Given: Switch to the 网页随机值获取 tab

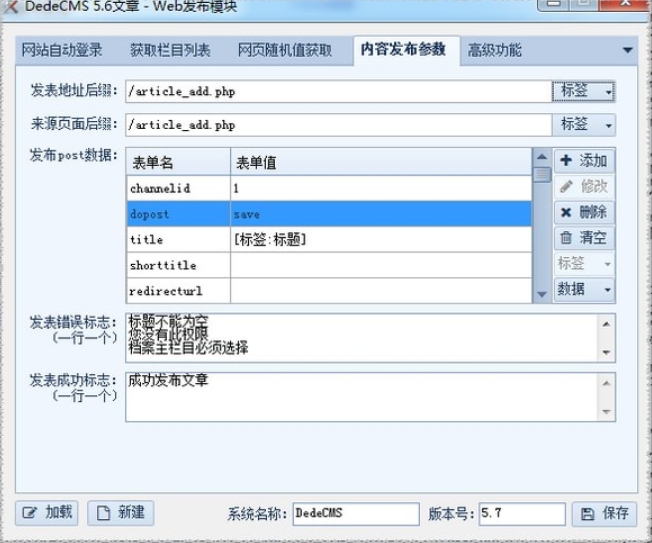Looking at the screenshot, I should tap(285, 50).
